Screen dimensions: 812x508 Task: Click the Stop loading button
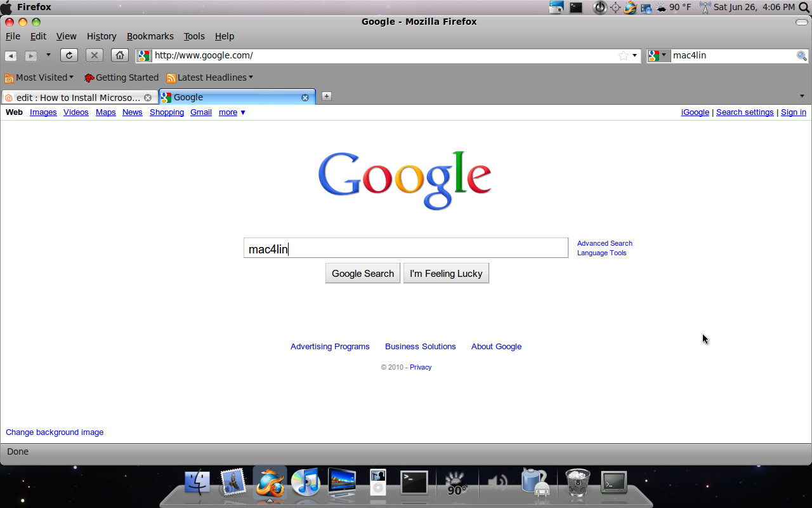[x=95, y=55]
